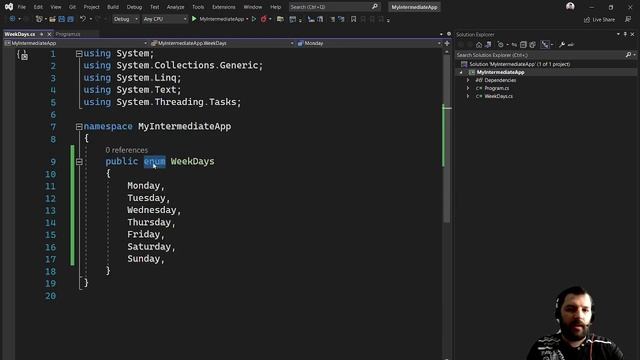Open the File menu
Image resolution: width=640 pixels, height=360 pixels.
click(x=22, y=7)
